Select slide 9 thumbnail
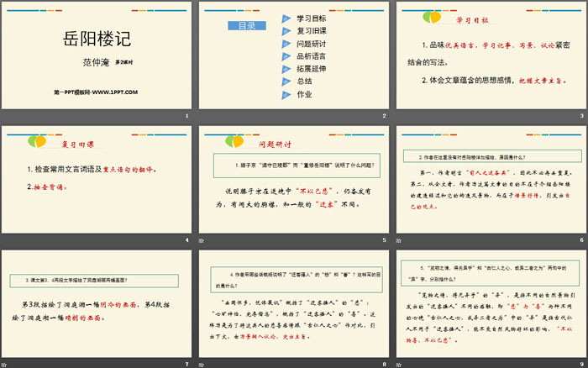This screenshot has height=368, width=588. coord(489,301)
